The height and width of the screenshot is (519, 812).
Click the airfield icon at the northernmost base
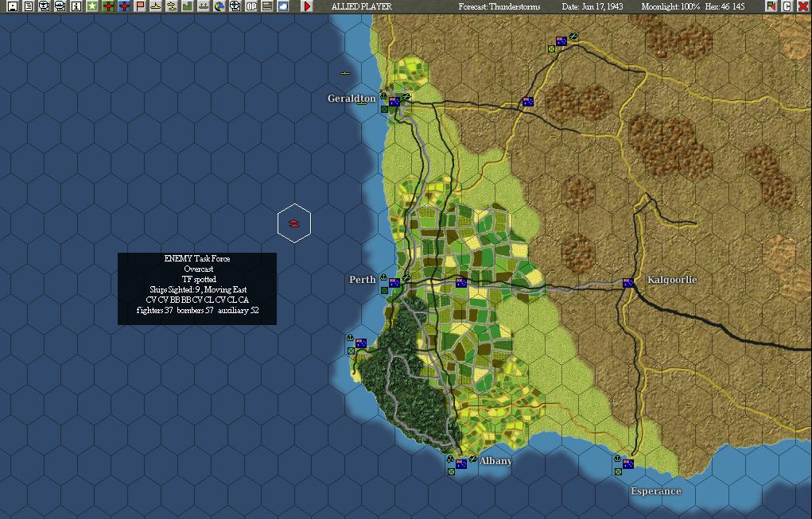[573, 37]
